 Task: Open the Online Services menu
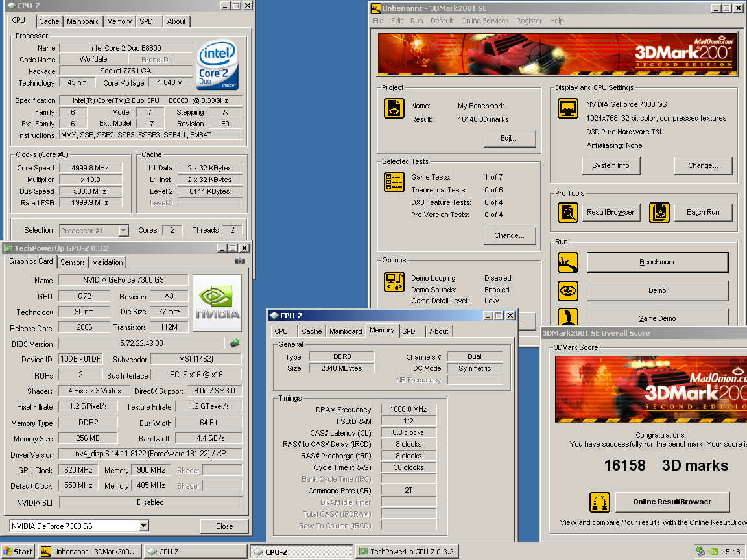(x=484, y=21)
